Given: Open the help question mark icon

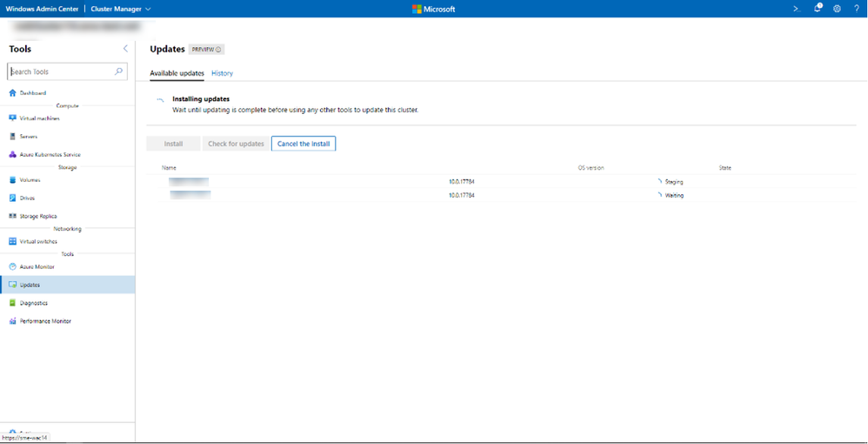Looking at the screenshot, I should [x=857, y=9].
